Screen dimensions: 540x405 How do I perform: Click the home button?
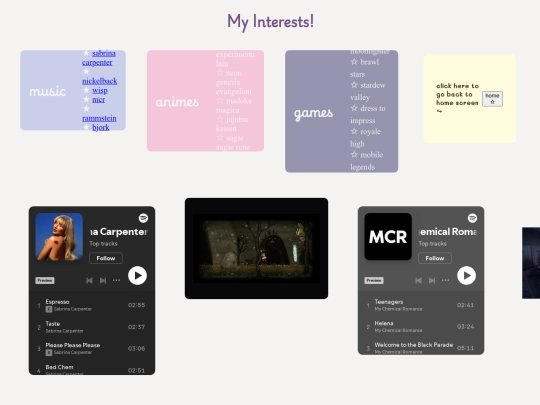pos(492,98)
